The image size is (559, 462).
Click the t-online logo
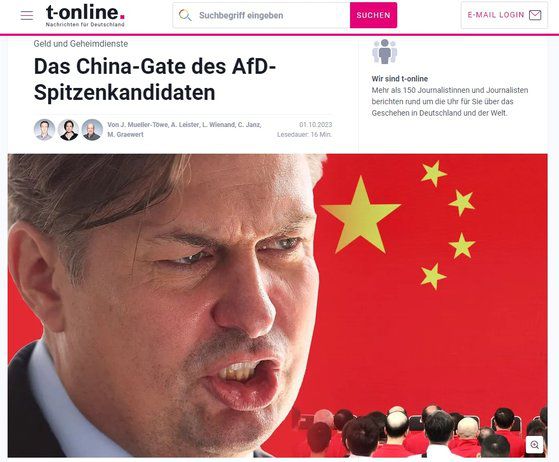point(85,13)
